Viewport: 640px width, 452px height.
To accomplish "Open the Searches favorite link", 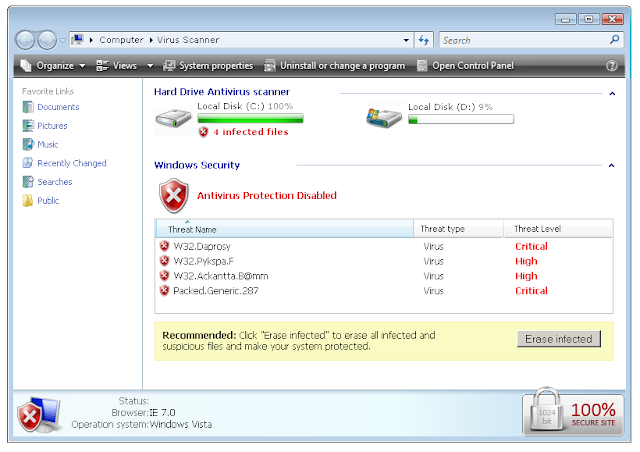I will coord(55,182).
